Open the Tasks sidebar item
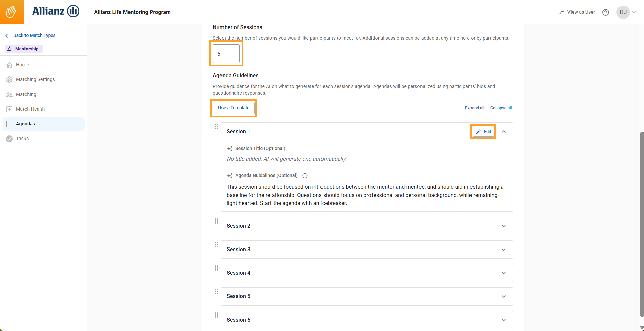This screenshot has width=644, height=331. coord(22,139)
